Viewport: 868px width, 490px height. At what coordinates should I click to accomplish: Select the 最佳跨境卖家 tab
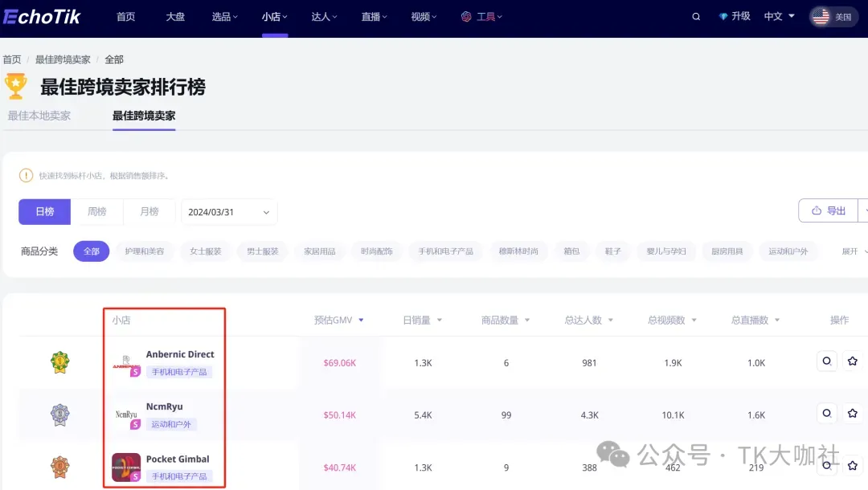[x=144, y=116]
